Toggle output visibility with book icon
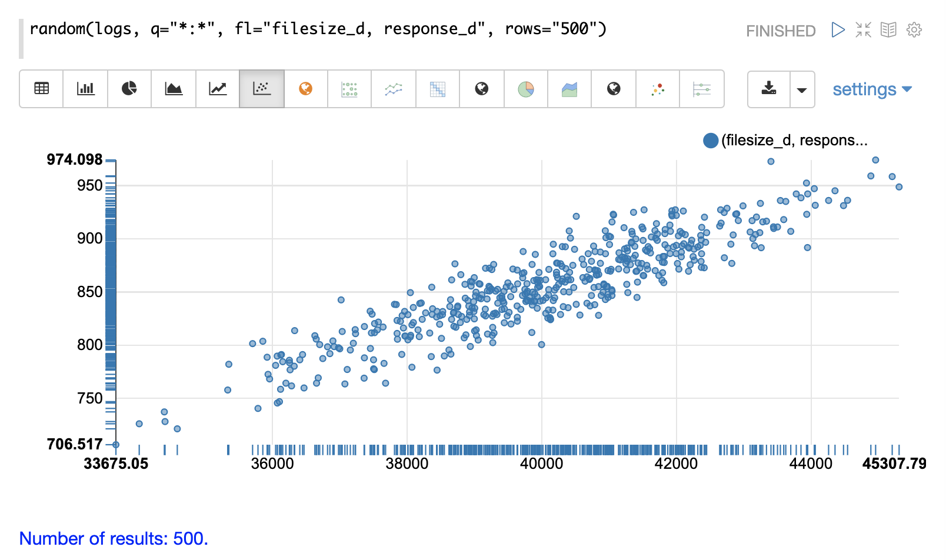Screen dimensions: 946x560 pos(888,30)
